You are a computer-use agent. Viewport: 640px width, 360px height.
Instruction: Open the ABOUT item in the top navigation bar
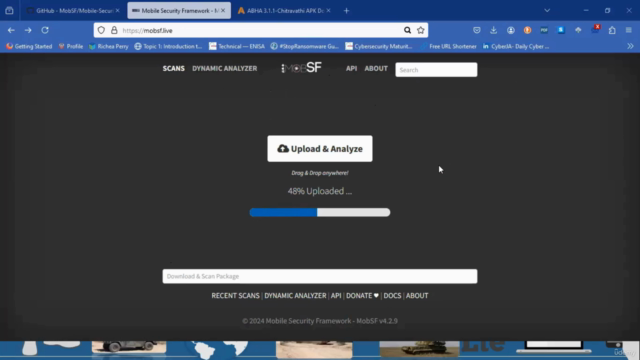376,68
